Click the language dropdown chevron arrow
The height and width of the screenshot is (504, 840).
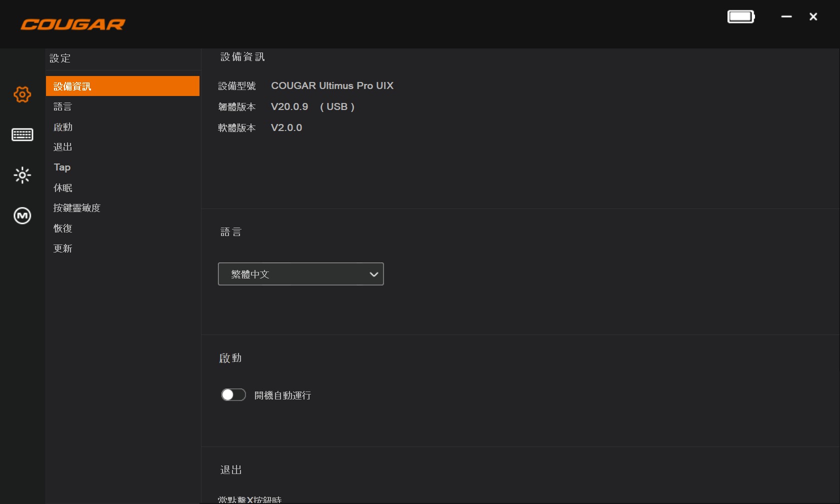click(x=373, y=274)
